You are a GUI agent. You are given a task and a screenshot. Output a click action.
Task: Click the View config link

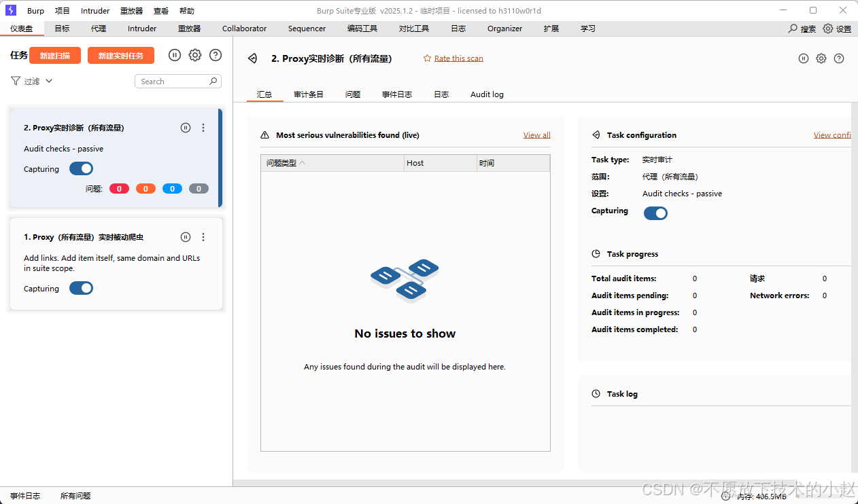tap(832, 135)
